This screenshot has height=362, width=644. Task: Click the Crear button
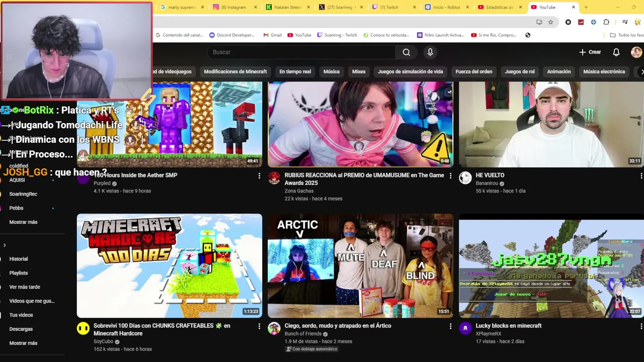pyautogui.click(x=590, y=52)
